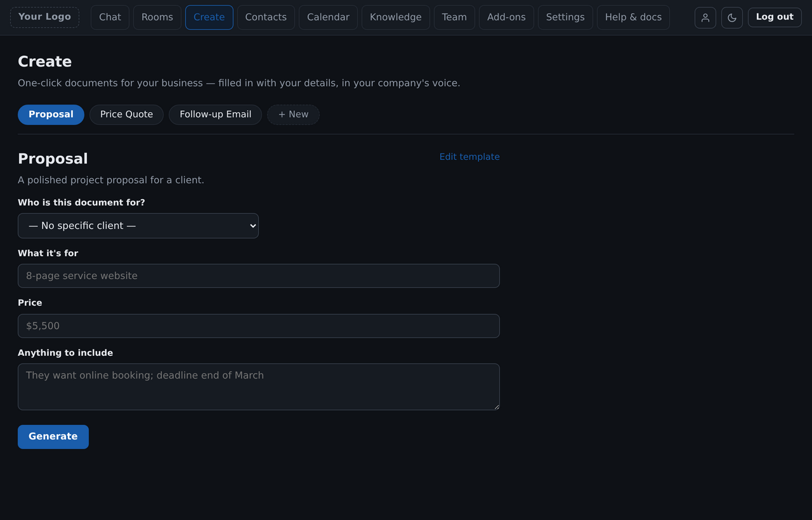Open the Calendar page
The image size is (812, 520).
328,17
